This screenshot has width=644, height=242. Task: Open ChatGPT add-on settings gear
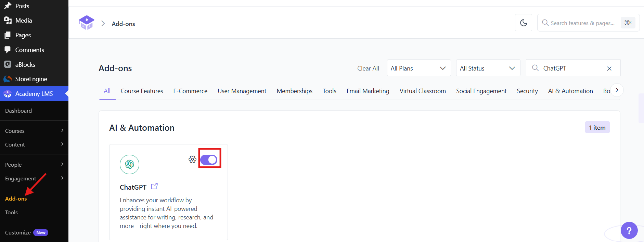point(192,159)
